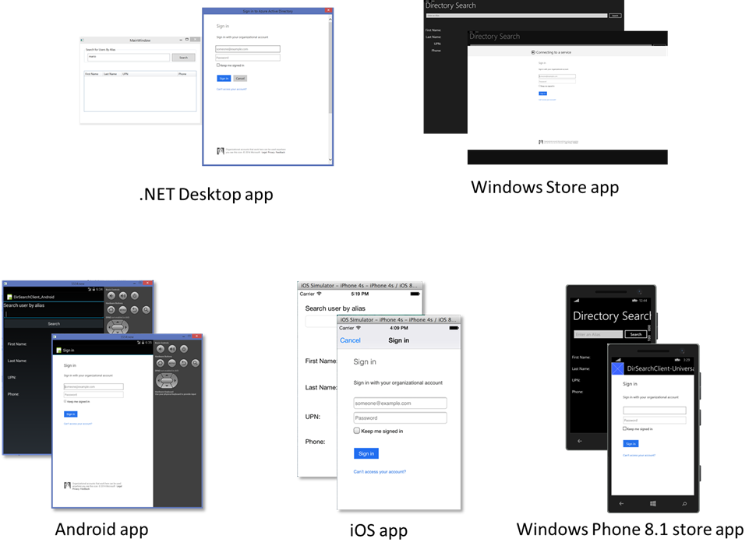The height and width of the screenshot is (553, 756).
Task: Click volume down button, front Android emulator
Action: click(x=161, y=349)
